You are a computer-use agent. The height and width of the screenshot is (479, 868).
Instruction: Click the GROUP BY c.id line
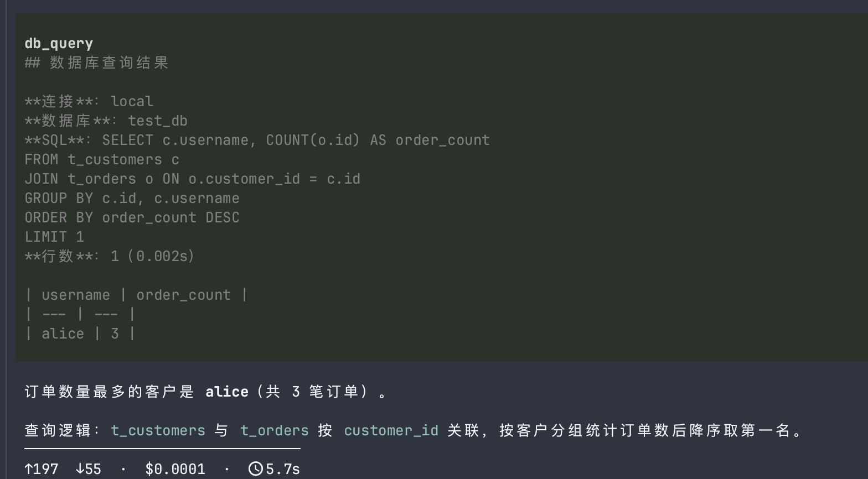tap(132, 198)
